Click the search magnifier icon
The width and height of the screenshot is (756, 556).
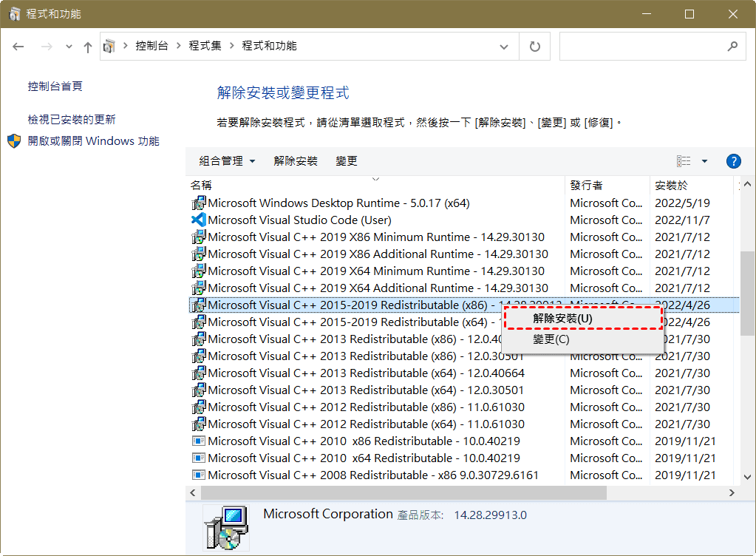click(x=732, y=47)
